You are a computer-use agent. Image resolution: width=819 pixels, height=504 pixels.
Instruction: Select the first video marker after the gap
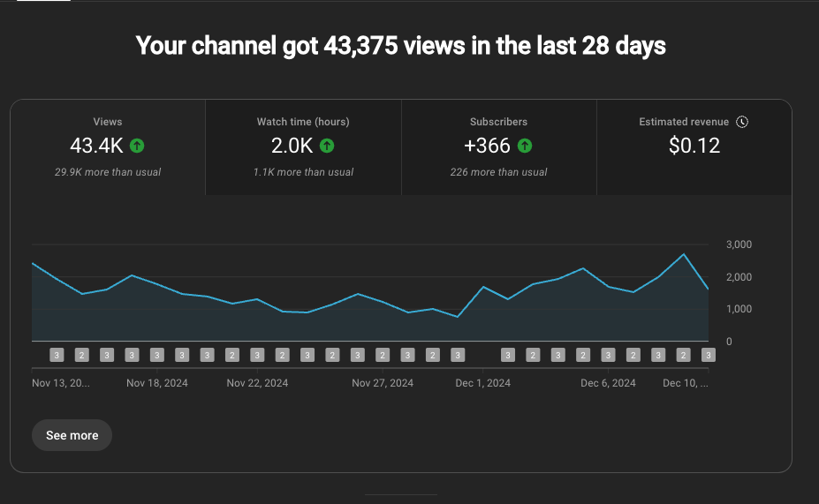click(508, 355)
